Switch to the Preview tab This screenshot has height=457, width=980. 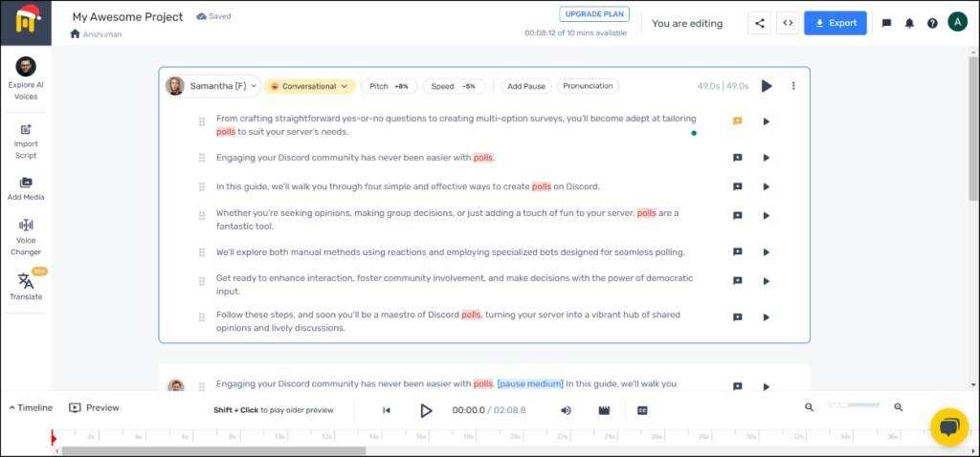pos(95,407)
